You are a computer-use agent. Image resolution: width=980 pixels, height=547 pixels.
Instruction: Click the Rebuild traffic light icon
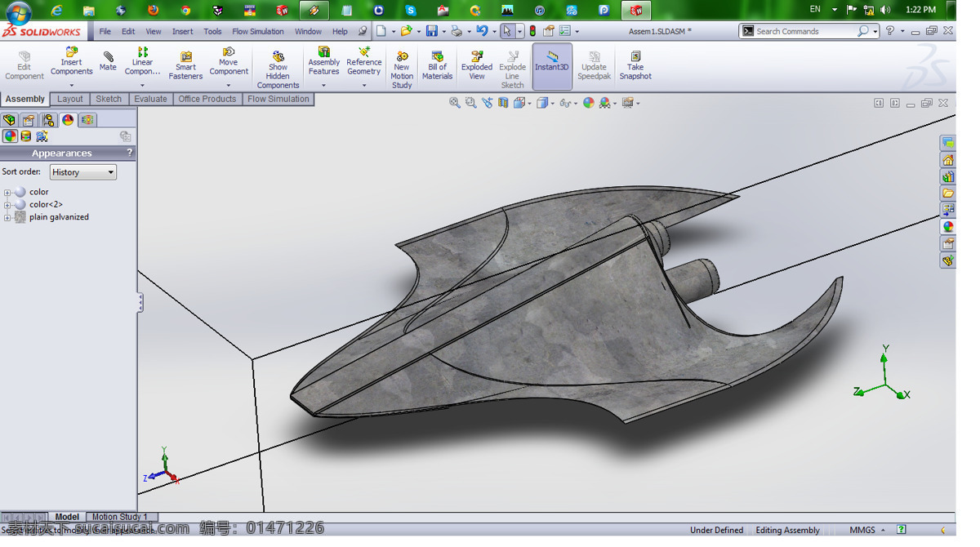click(532, 31)
